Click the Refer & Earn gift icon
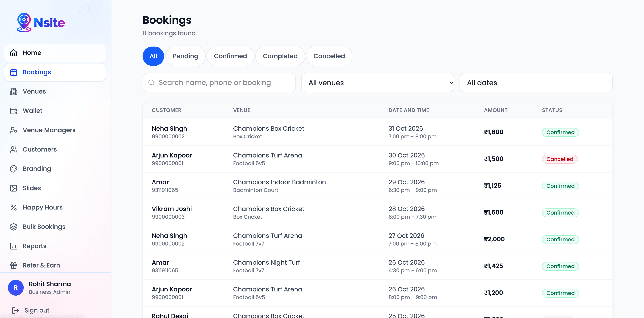The height and width of the screenshot is (318, 644). pos(14,265)
